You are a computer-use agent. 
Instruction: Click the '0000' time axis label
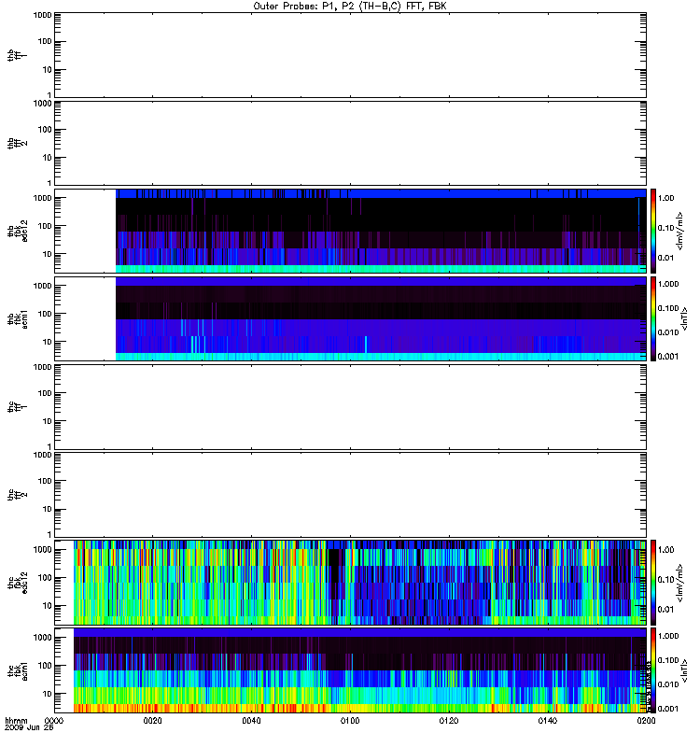[x=54, y=720]
